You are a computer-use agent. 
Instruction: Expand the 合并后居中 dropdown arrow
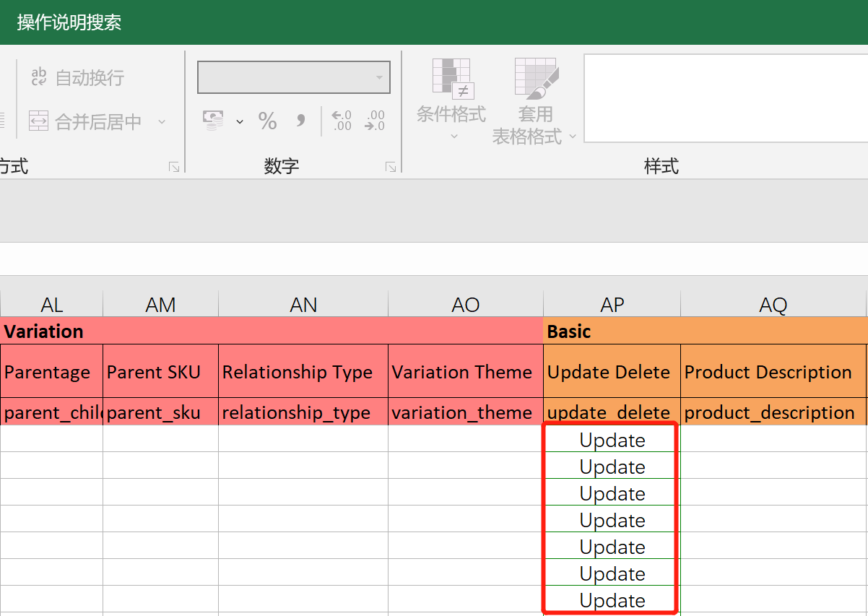[162, 121]
